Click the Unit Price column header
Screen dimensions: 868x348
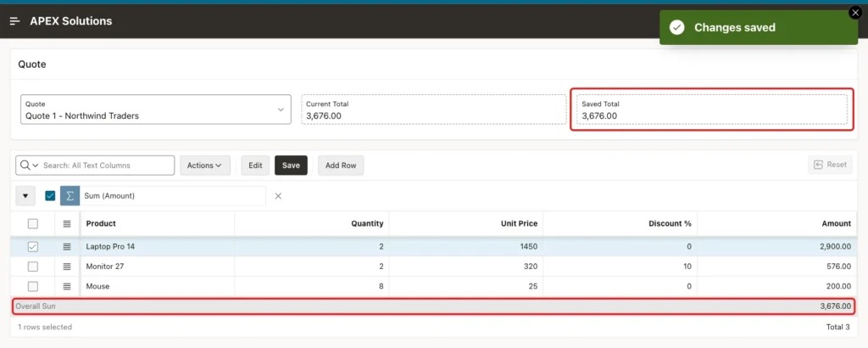(466, 224)
